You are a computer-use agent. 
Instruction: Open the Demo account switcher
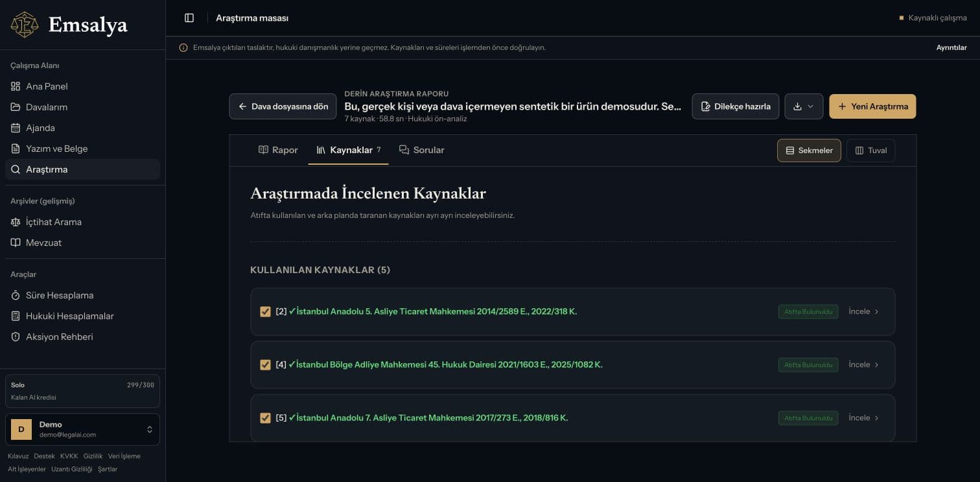point(82,429)
